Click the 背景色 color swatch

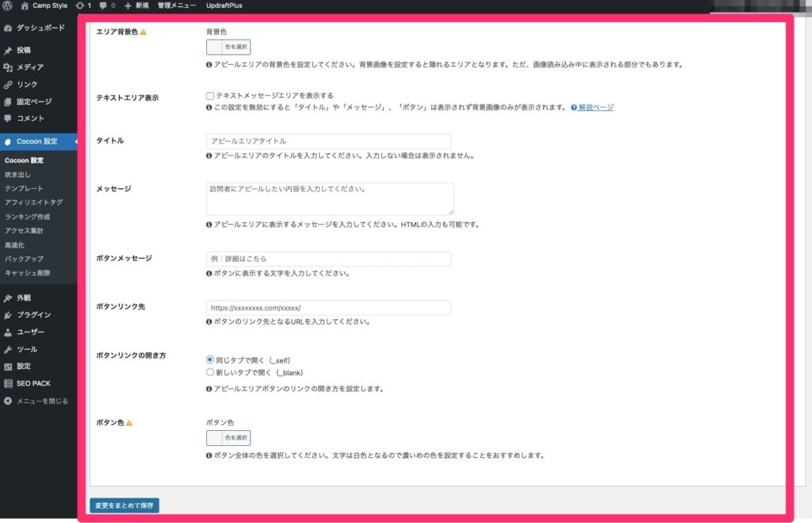tap(214, 47)
